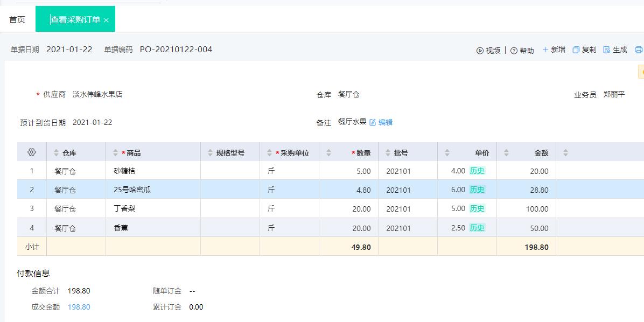
Task: Sort by 数量 column arrows
Action: tap(328, 153)
